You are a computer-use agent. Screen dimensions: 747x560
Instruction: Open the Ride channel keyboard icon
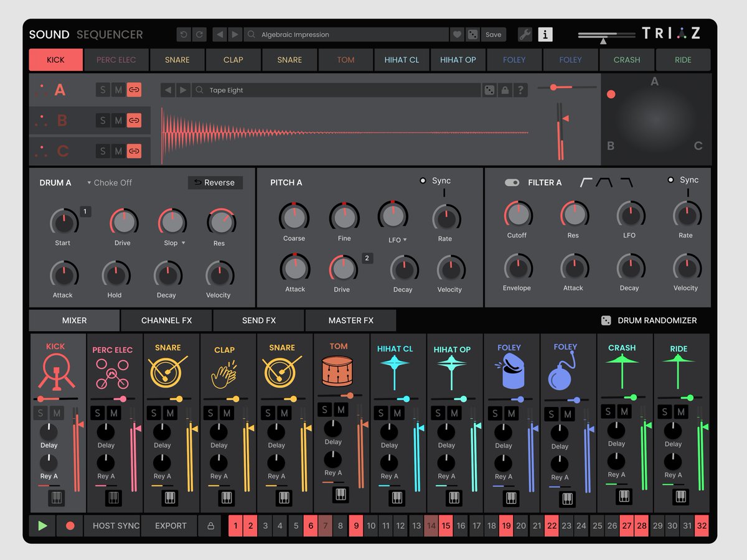click(x=681, y=496)
